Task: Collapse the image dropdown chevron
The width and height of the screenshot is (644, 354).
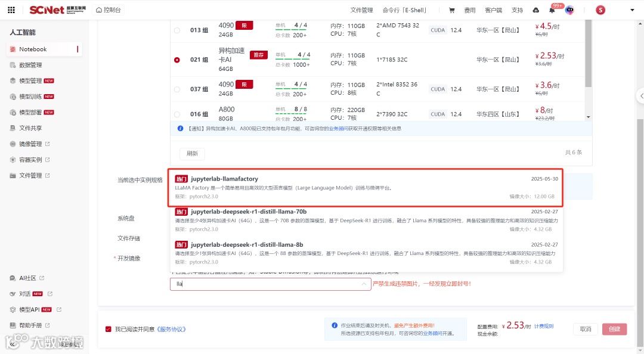Action: (x=364, y=284)
